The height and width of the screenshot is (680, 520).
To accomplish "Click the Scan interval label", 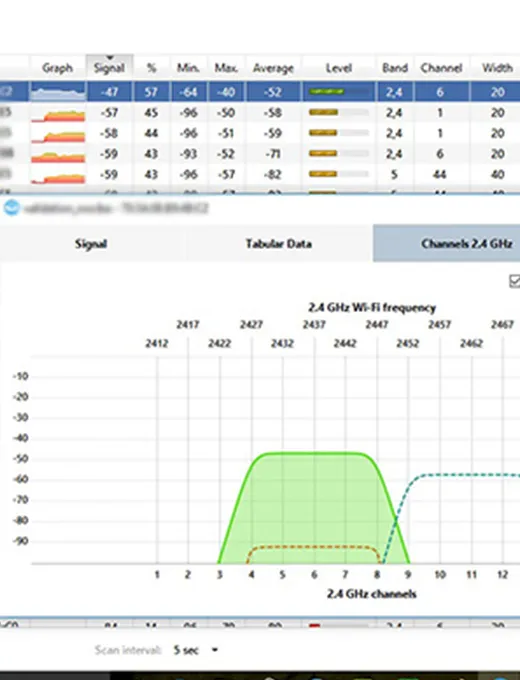I will 128,650.
